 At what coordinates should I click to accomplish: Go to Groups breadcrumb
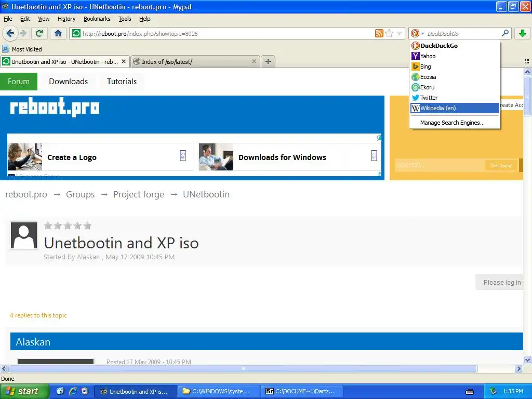(80, 194)
